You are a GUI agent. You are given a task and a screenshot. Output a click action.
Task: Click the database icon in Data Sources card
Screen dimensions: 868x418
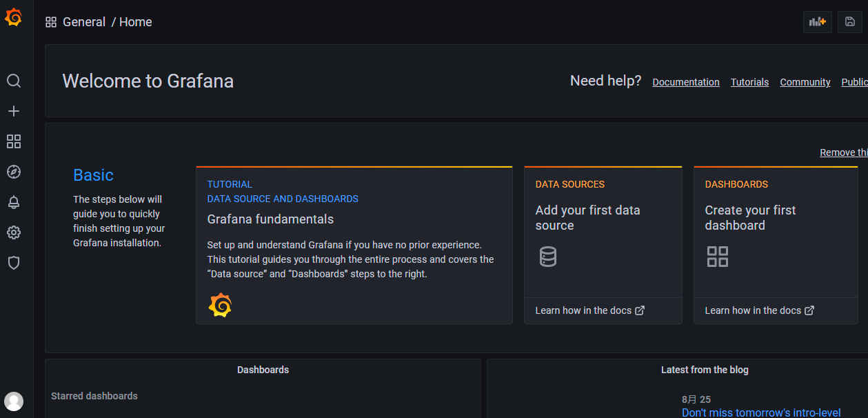point(547,257)
